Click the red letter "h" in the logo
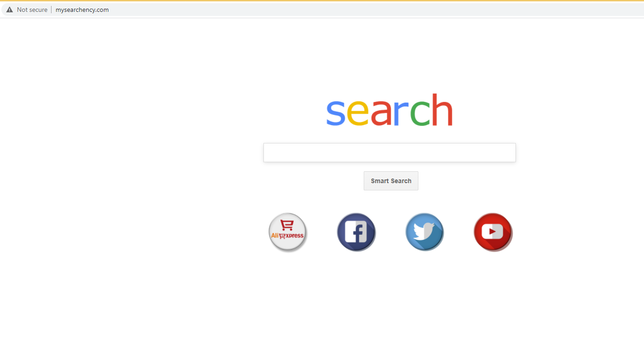Screen dimensions: 644x338 (442, 110)
